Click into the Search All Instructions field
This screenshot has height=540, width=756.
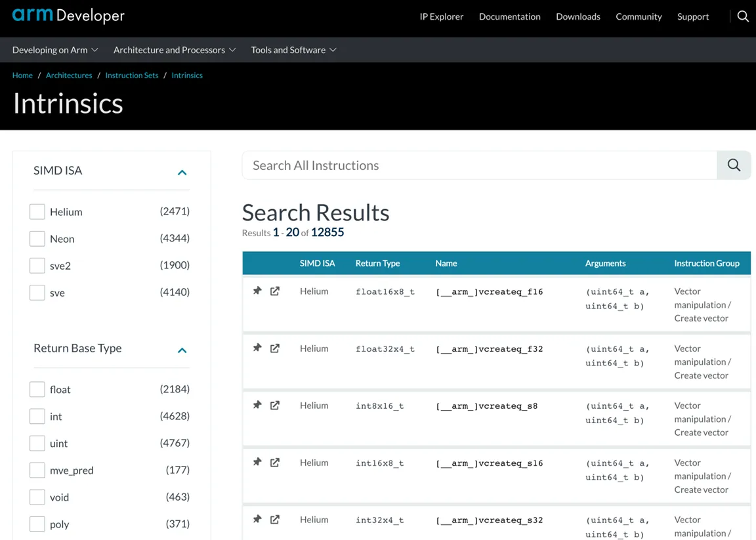click(x=479, y=165)
